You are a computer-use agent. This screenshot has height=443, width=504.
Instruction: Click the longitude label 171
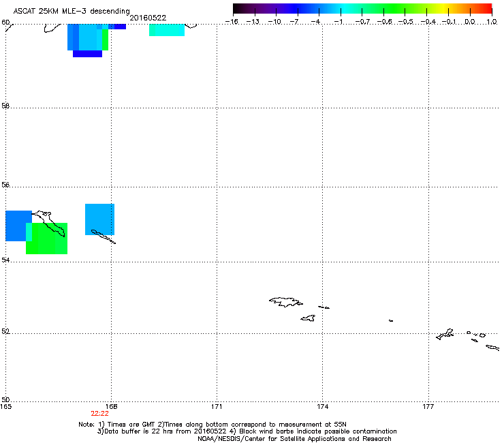[x=217, y=407]
